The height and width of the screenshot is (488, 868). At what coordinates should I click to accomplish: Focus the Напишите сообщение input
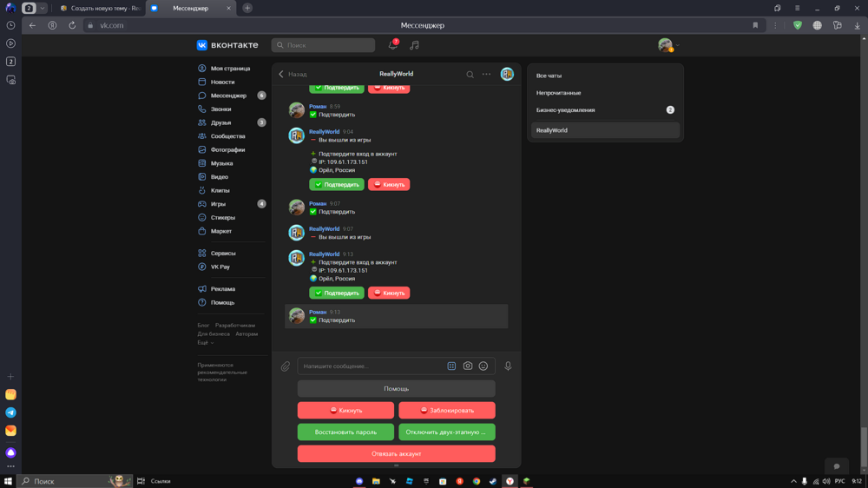(372, 366)
